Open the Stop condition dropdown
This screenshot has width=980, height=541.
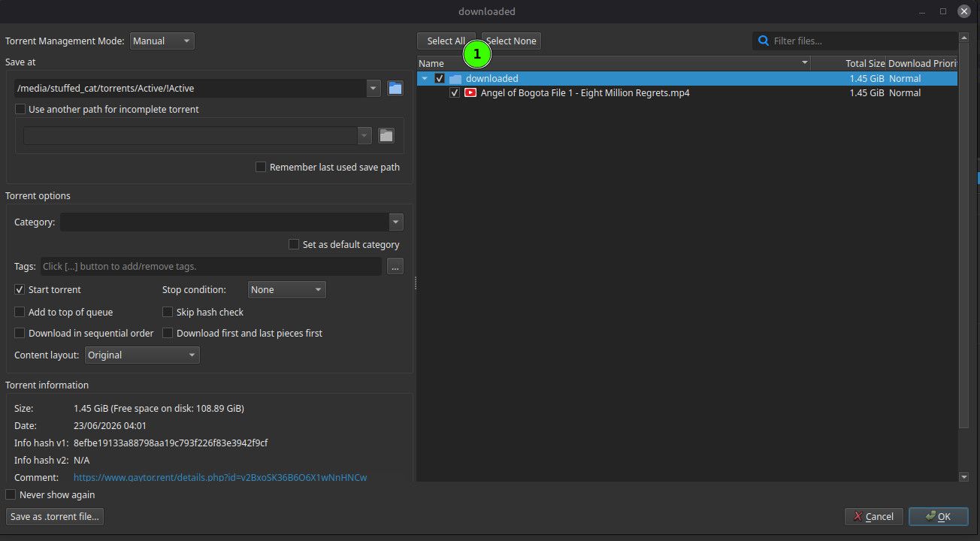tap(287, 290)
